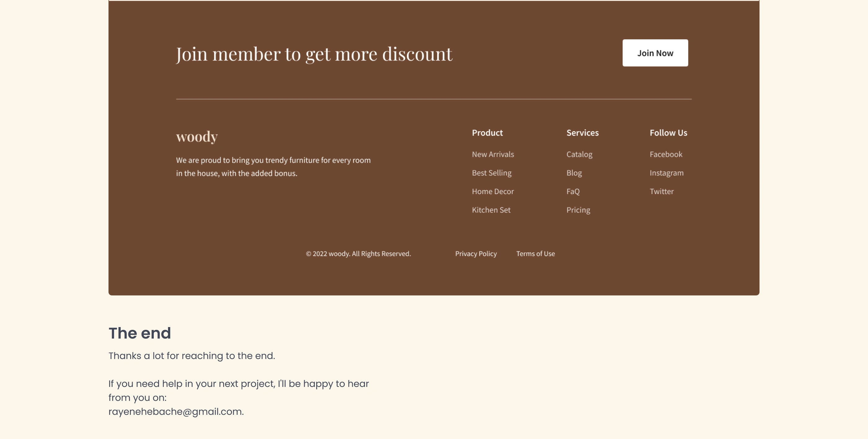Viewport: 868px width, 439px height.
Task: Open the New Arrivals link
Action: tap(493, 154)
